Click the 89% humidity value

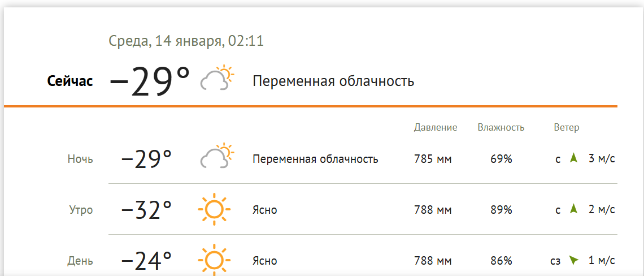point(501,210)
